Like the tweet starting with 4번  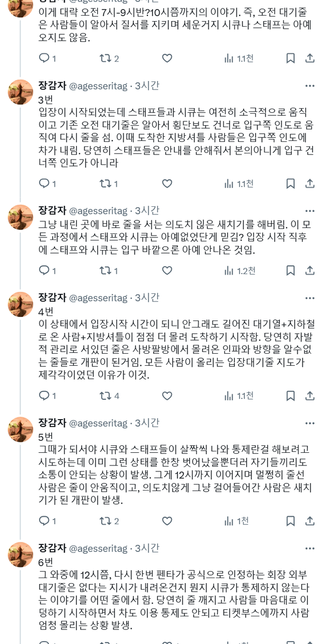[x=167, y=396]
